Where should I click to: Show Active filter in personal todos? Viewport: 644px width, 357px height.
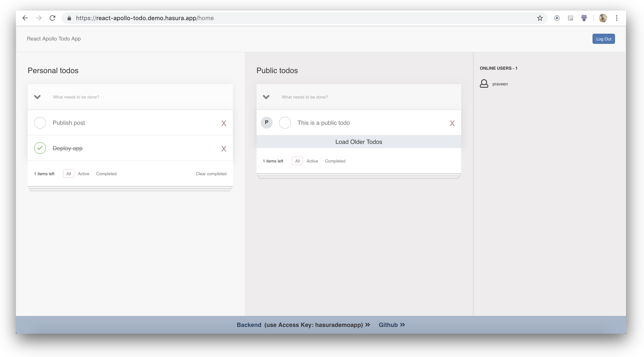(83, 174)
